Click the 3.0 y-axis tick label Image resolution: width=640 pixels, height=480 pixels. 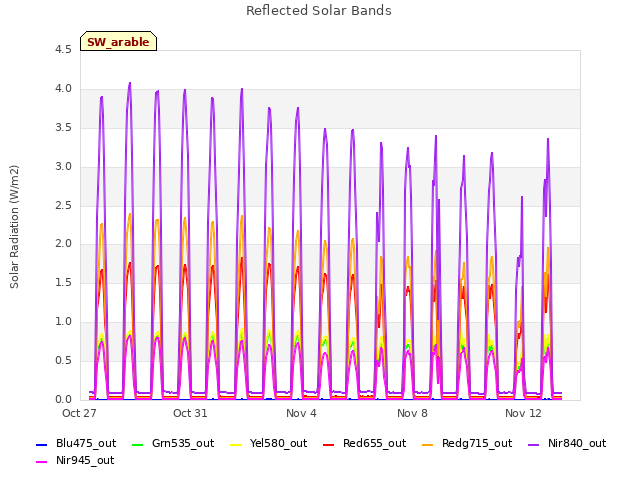pyautogui.click(x=63, y=167)
